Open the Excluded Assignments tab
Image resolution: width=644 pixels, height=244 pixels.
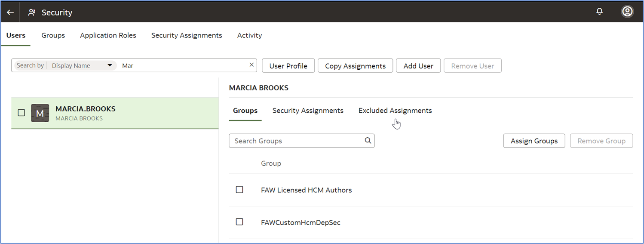[395, 111]
